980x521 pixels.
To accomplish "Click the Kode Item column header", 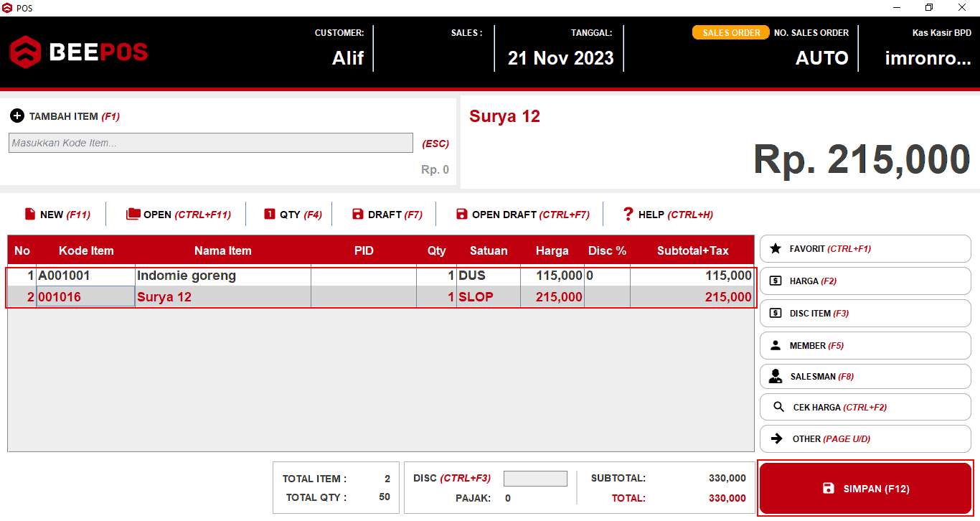I will [86, 250].
